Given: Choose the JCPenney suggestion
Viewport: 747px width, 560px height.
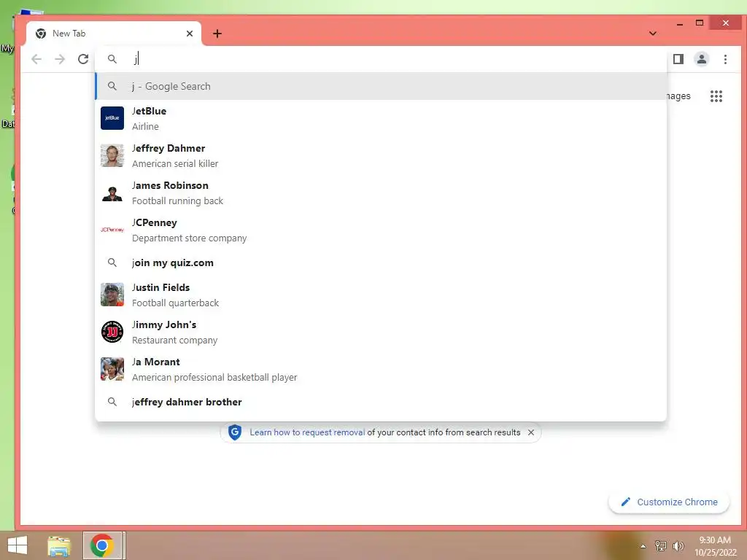Looking at the screenshot, I should (381, 230).
